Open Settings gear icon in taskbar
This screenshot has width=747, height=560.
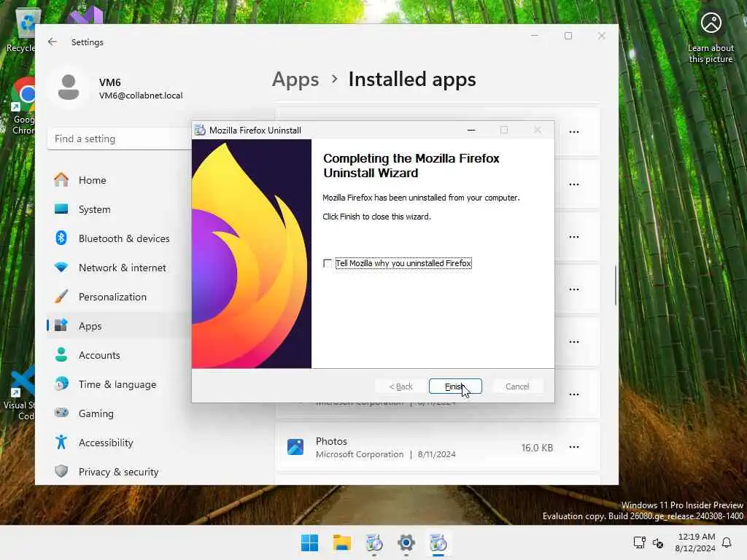coord(406,542)
